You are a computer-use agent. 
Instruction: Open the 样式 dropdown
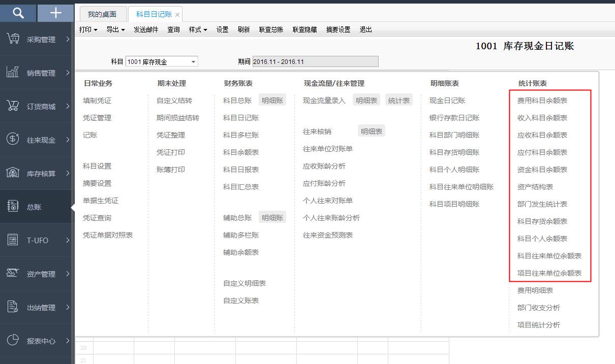(x=198, y=29)
